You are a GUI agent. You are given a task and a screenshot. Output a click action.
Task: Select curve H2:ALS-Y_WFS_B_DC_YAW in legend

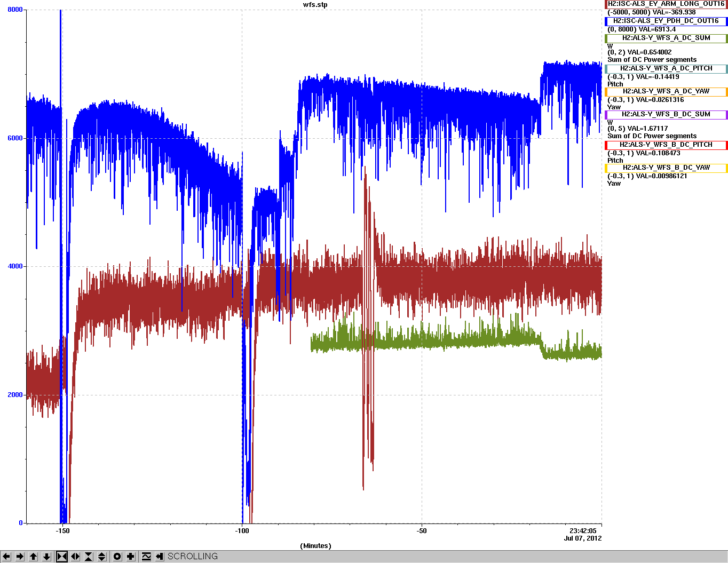[666, 168]
